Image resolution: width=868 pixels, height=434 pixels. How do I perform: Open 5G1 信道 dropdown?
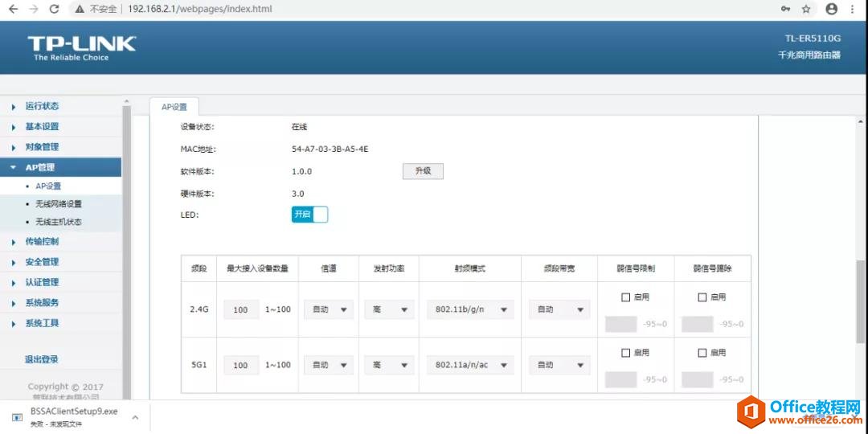(x=329, y=366)
